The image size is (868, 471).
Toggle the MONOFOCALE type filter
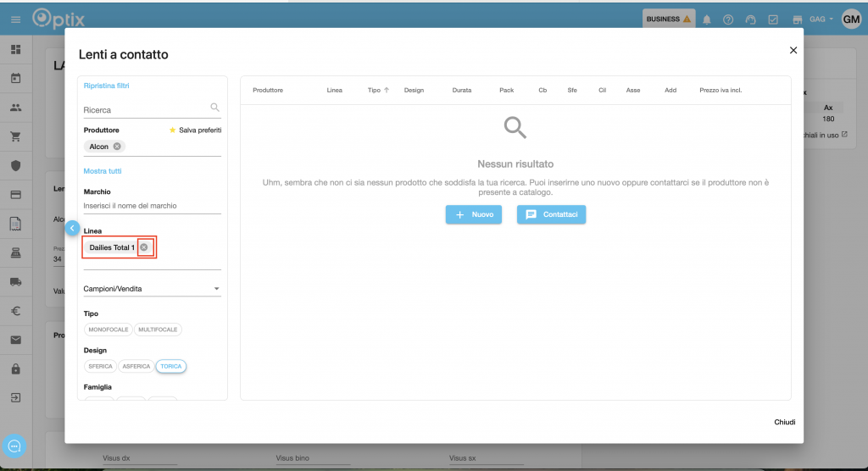click(x=108, y=330)
